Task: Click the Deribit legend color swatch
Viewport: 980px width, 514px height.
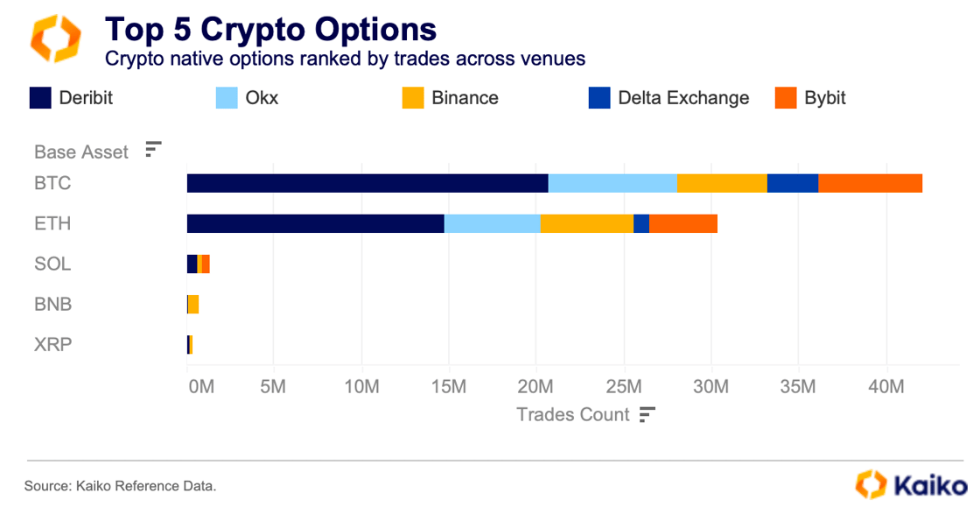Action: point(40,97)
